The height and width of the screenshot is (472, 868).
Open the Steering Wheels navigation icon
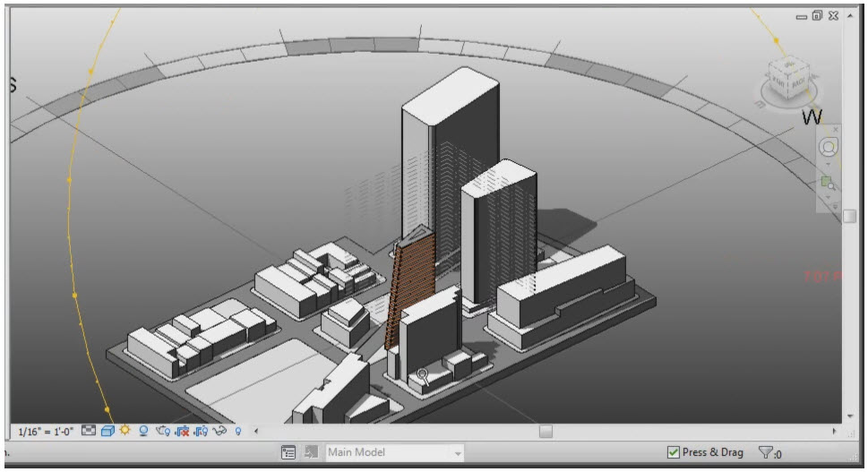click(x=829, y=147)
